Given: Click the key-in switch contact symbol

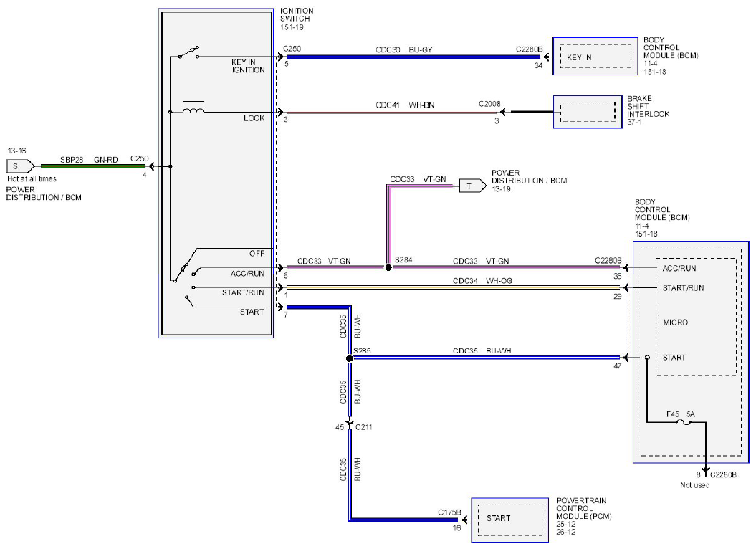Looking at the screenshot, I should coord(188,52).
